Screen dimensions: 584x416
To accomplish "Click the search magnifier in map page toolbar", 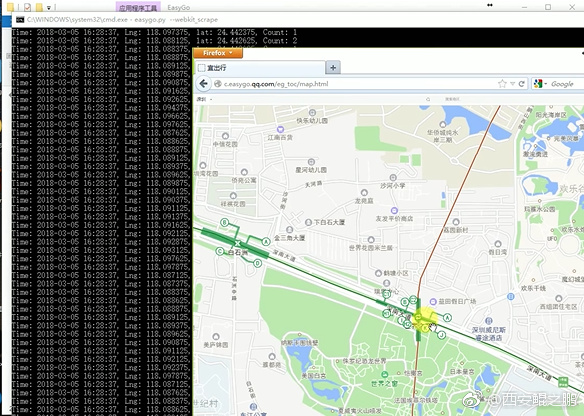I will [428, 99].
